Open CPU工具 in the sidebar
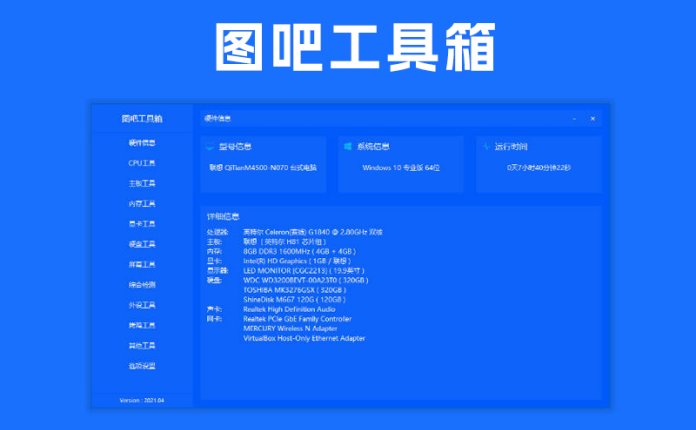Image resolution: width=696 pixels, height=430 pixels. point(142,163)
